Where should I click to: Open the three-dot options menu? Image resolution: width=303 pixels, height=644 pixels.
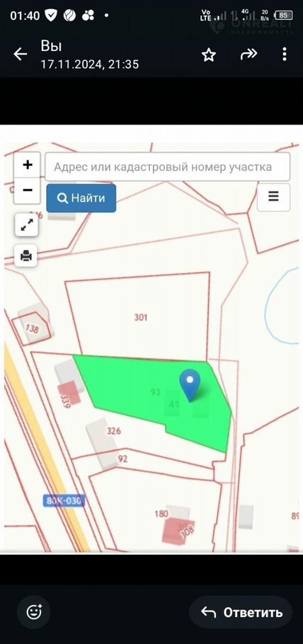285,54
